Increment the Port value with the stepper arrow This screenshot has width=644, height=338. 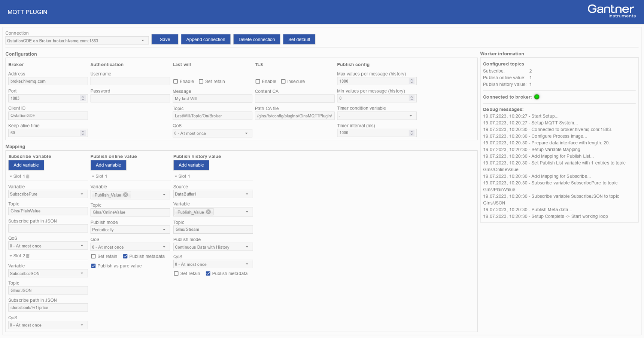(x=83, y=96)
